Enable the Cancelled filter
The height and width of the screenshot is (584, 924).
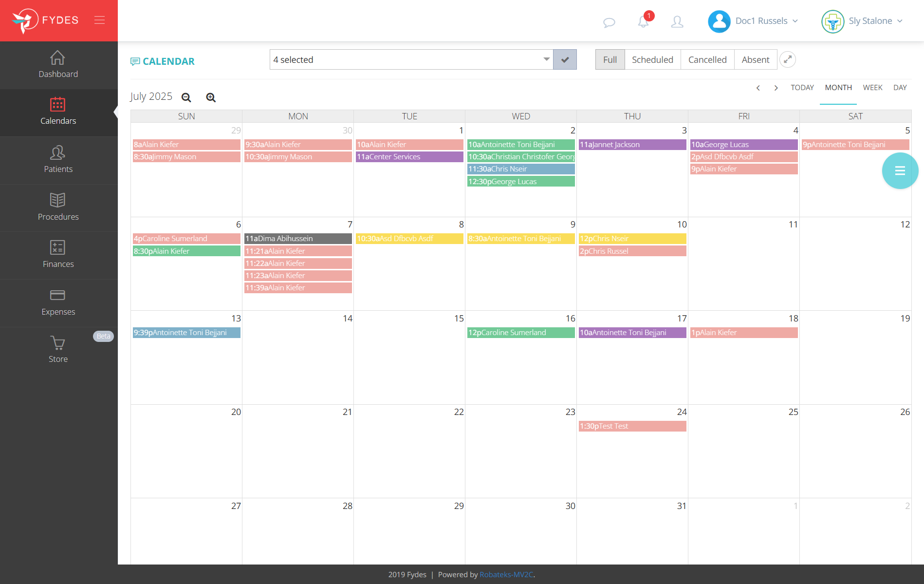[707, 59]
